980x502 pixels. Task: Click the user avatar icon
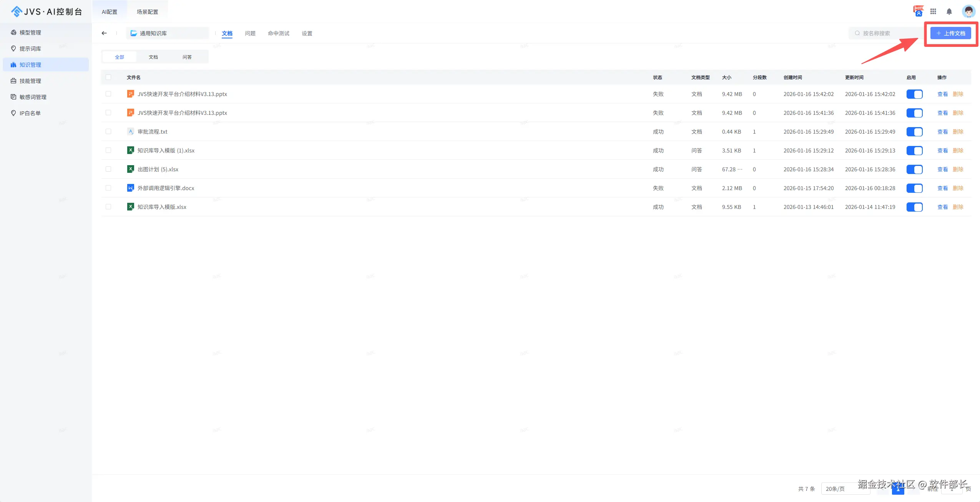(x=968, y=12)
